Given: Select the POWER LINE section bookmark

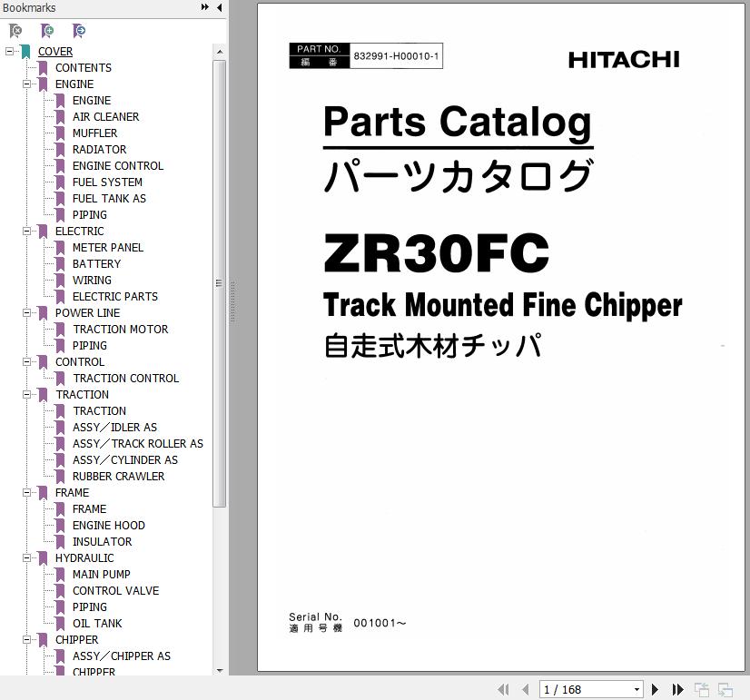Looking at the screenshot, I should 87,313.
